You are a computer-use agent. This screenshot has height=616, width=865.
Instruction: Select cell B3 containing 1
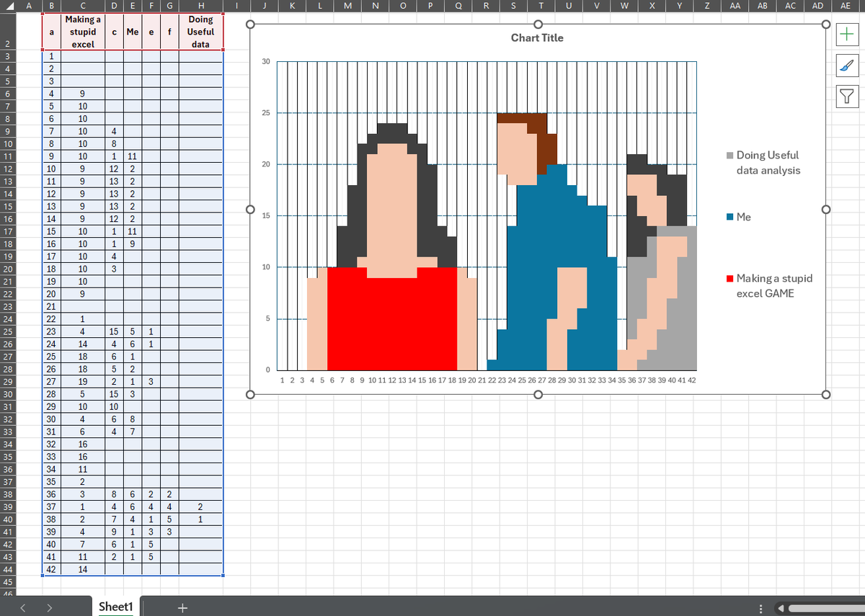50,56
